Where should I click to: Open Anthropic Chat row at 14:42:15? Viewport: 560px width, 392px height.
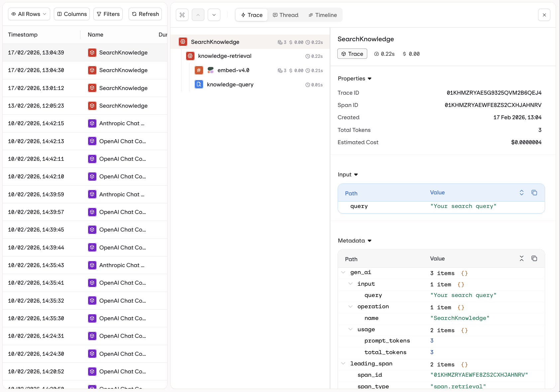pos(85,123)
